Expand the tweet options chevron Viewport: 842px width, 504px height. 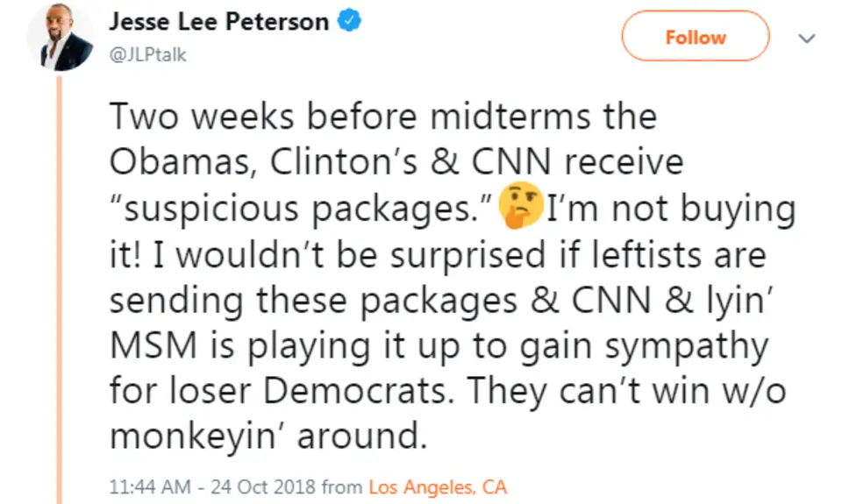[806, 38]
